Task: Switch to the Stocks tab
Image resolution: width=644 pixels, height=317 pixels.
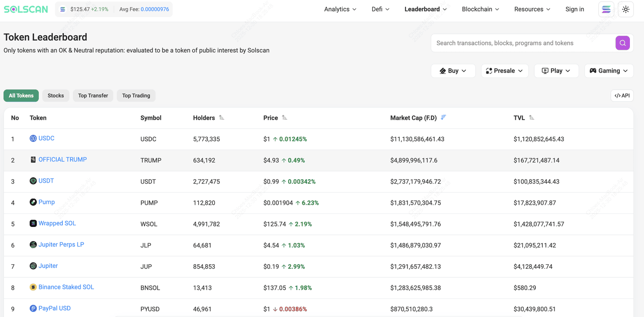Action: [56, 96]
